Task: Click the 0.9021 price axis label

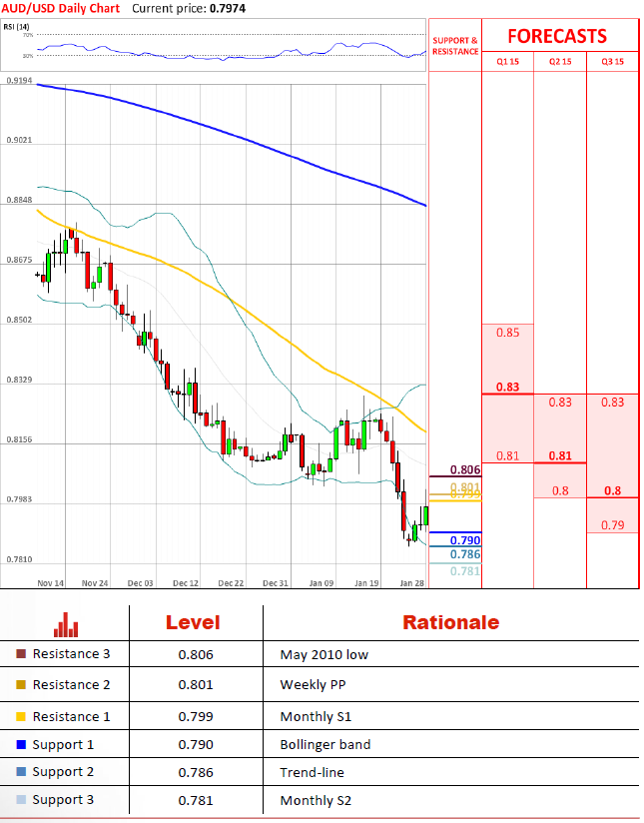Action: click(19, 140)
